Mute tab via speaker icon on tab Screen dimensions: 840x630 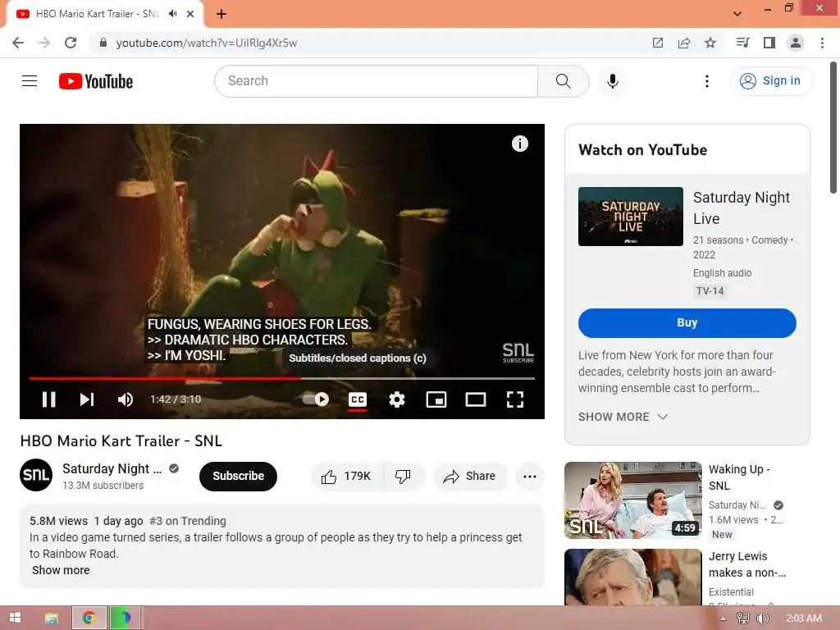pos(172,14)
